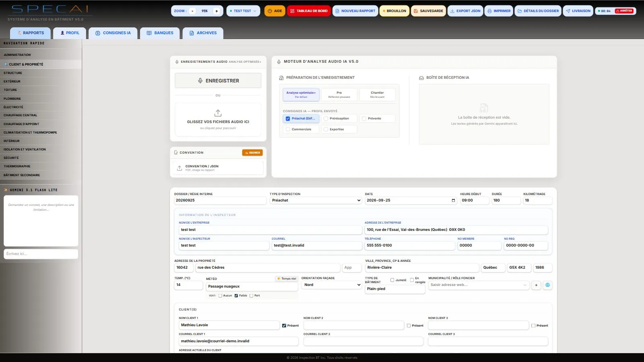Create a Nouveau Rapport

355,11
